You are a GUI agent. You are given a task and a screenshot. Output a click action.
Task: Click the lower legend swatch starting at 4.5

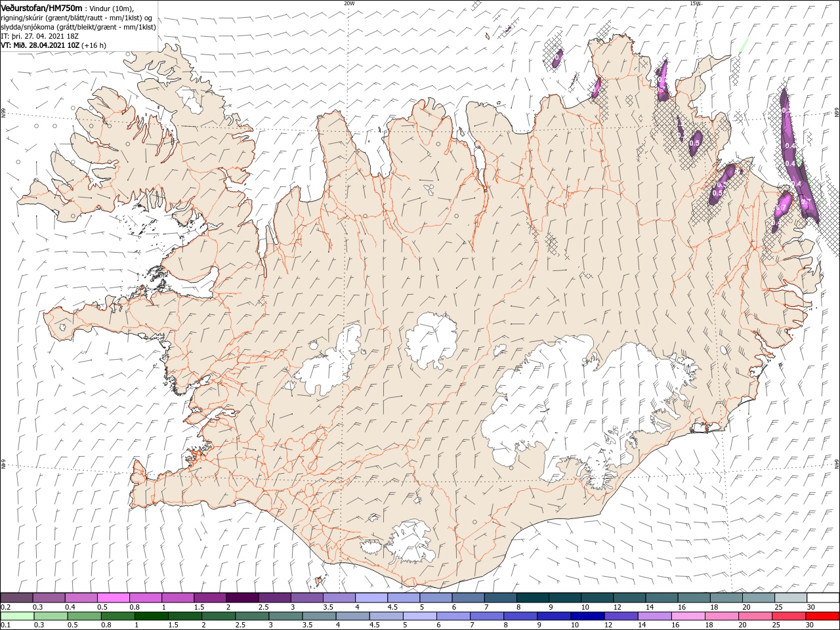click(x=386, y=616)
